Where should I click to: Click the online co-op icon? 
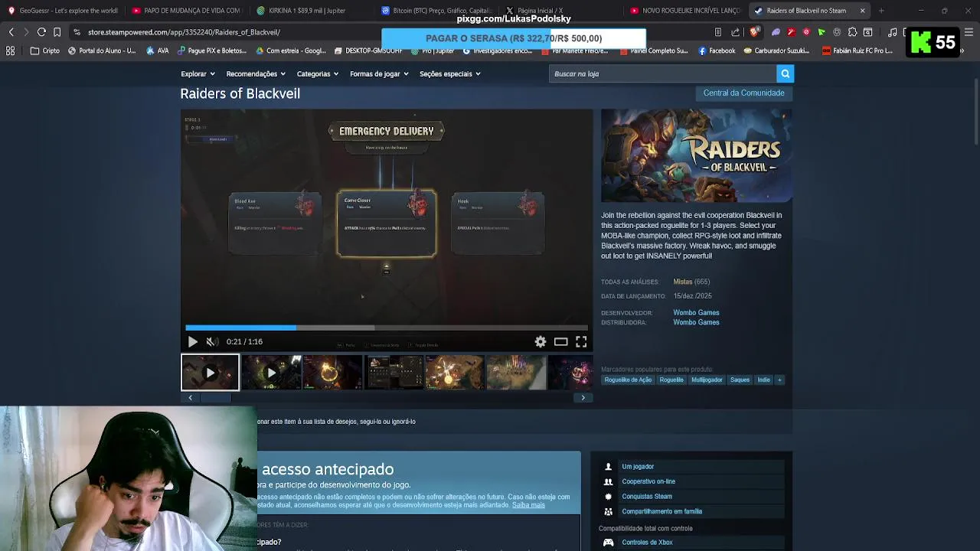click(x=608, y=481)
